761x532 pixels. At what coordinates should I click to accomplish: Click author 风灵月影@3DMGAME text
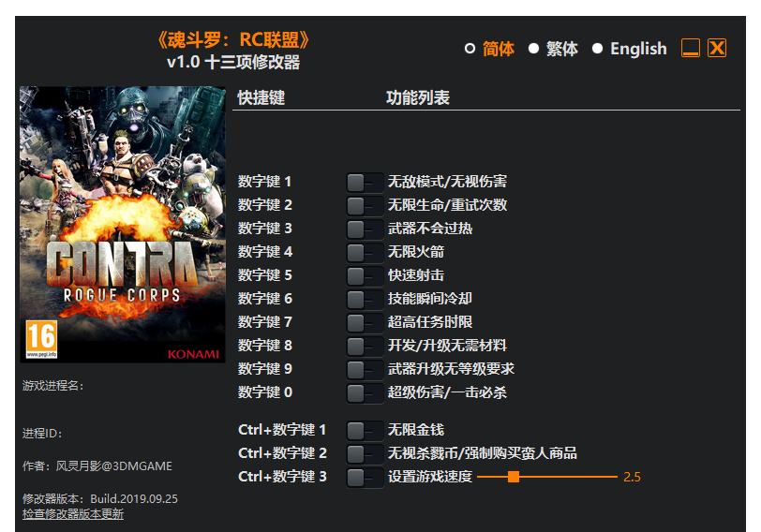pyautogui.click(x=113, y=466)
